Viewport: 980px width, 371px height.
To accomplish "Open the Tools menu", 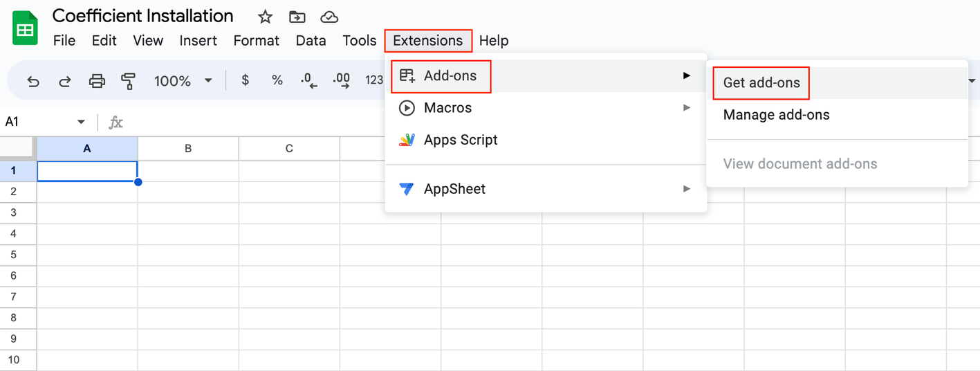I will coord(360,41).
